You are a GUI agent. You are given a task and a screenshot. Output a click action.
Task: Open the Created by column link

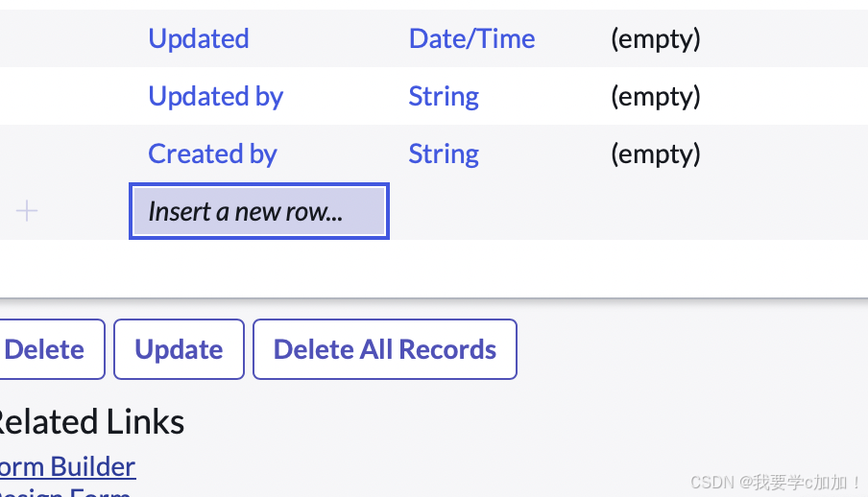coord(212,154)
